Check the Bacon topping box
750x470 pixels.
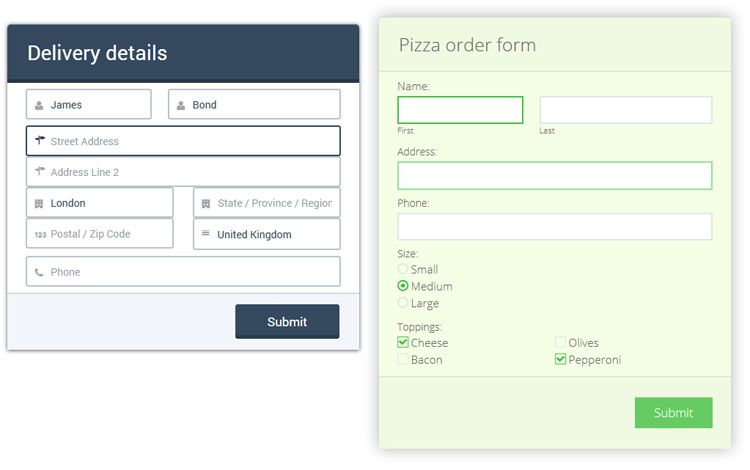[x=403, y=359]
